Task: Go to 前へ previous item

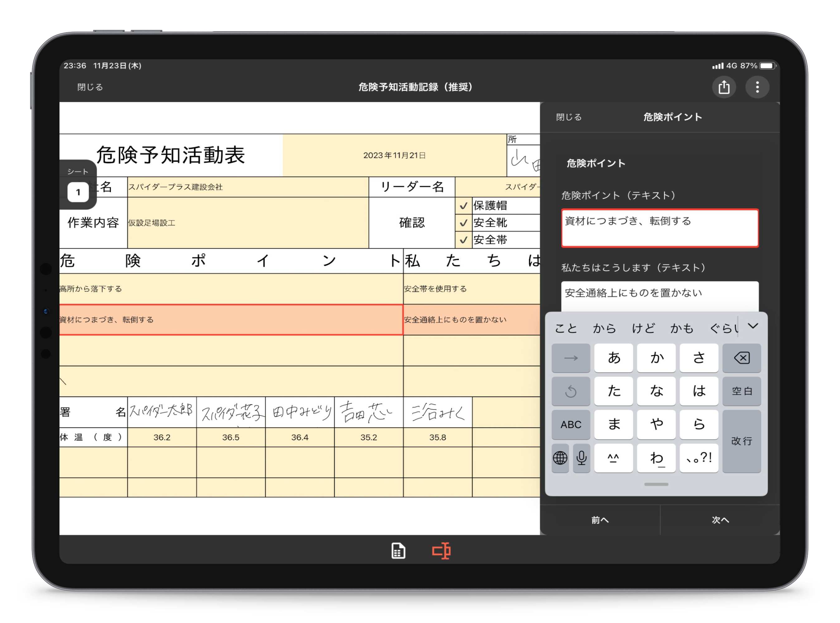Action: tap(600, 520)
